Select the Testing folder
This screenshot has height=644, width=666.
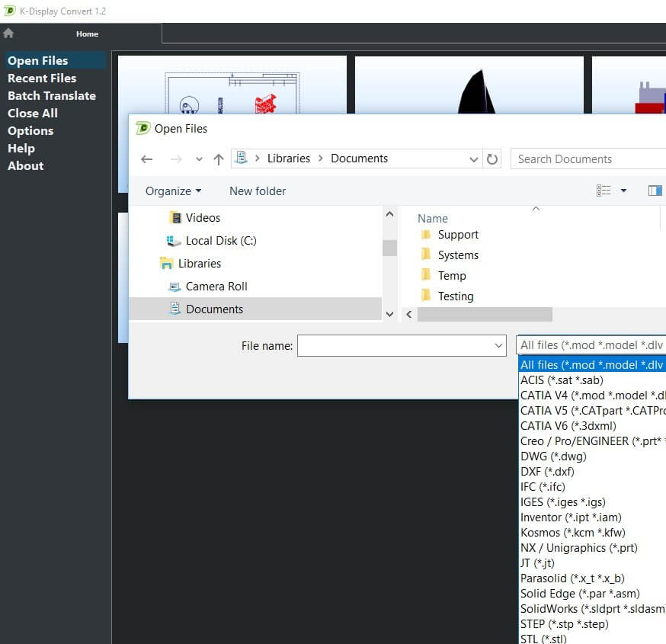click(456, 296)
